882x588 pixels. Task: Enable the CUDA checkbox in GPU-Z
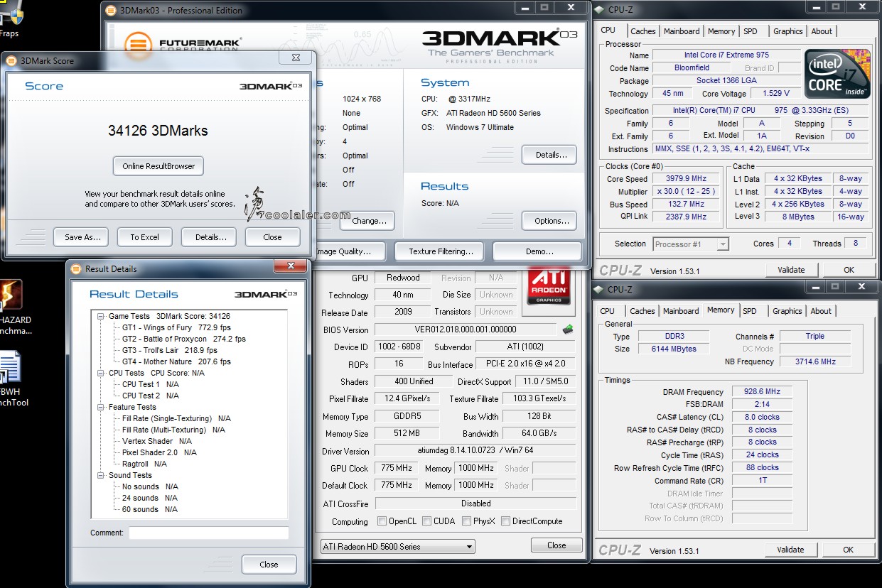click(426, 521)
